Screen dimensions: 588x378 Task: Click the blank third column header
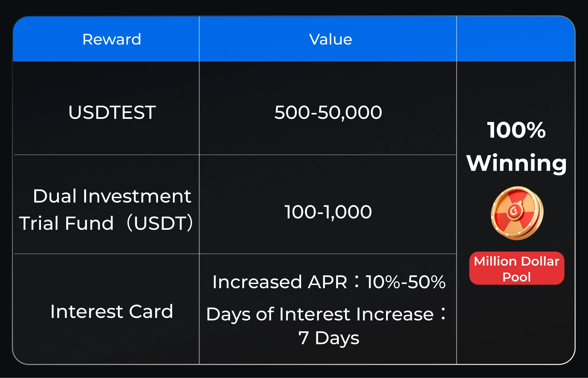(516, 39)
